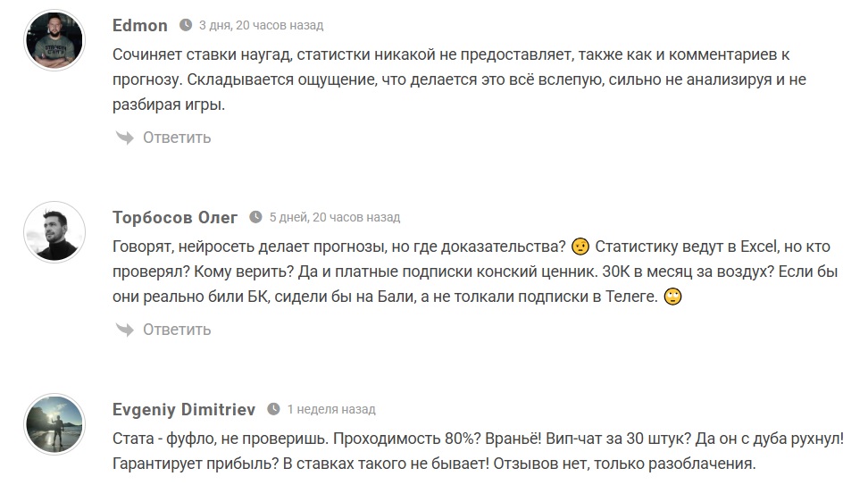868x485 pixels.
Task: Click the clock icon beside Торбосов Олег
Action: tap(256, 217)
